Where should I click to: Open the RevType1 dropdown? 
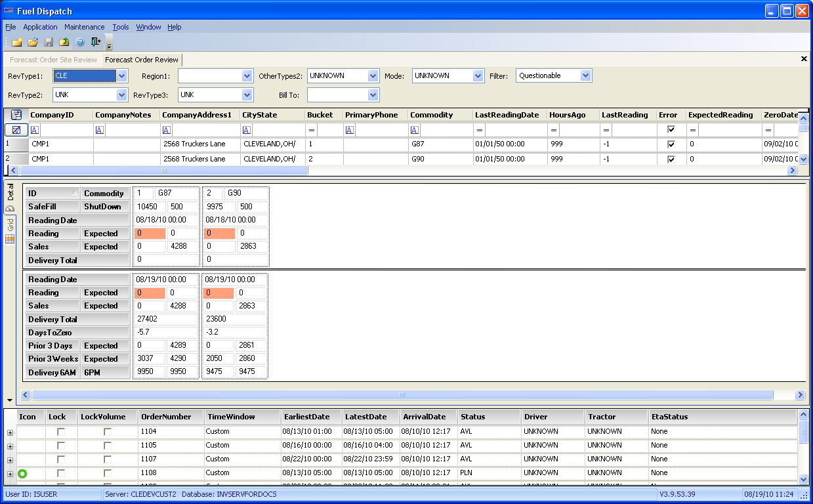click(121, 76)
